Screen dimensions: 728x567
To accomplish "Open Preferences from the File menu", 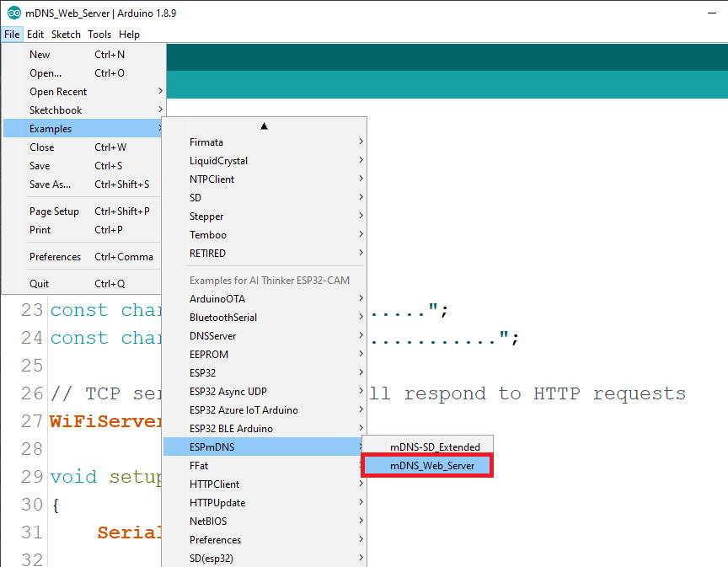I will pos(83,257).
